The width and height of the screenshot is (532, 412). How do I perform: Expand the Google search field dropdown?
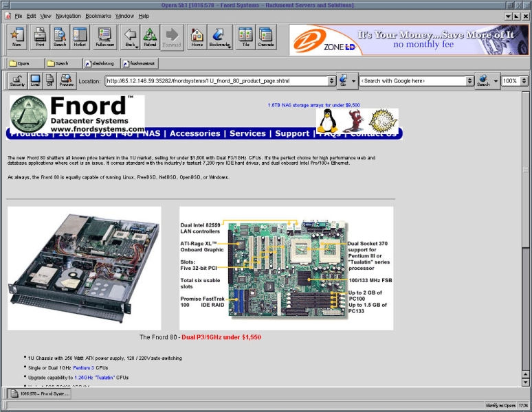point(470,81)
